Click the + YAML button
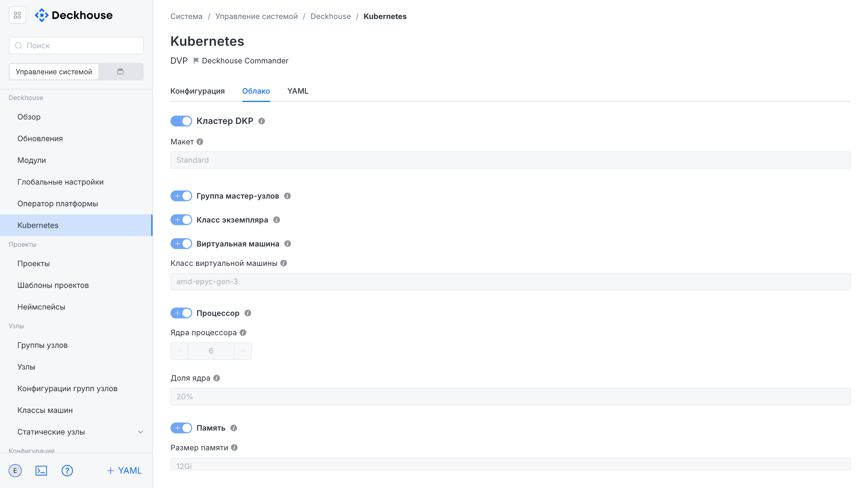The width and height of the screenshot is (868, 488). click(124, 471)
